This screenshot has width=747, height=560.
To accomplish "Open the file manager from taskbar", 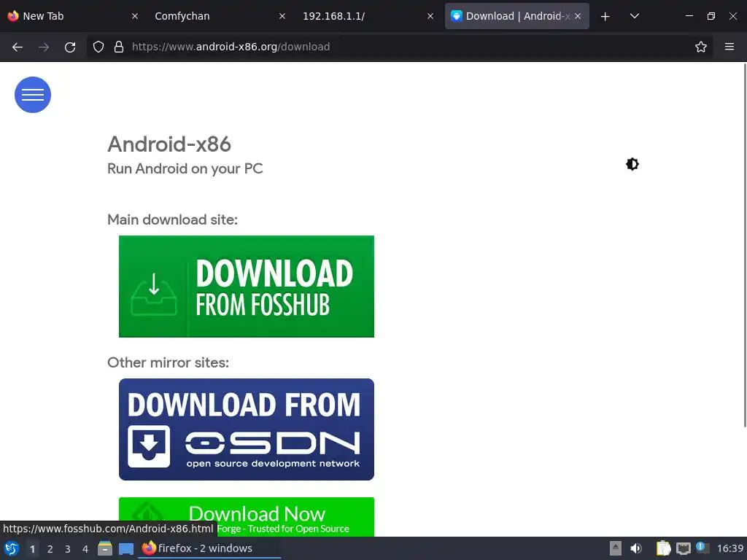I will tap(105, 548).
